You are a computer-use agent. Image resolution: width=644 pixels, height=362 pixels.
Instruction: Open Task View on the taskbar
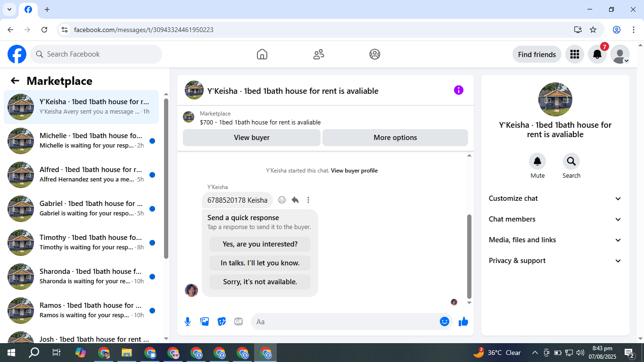click(57, 353)
